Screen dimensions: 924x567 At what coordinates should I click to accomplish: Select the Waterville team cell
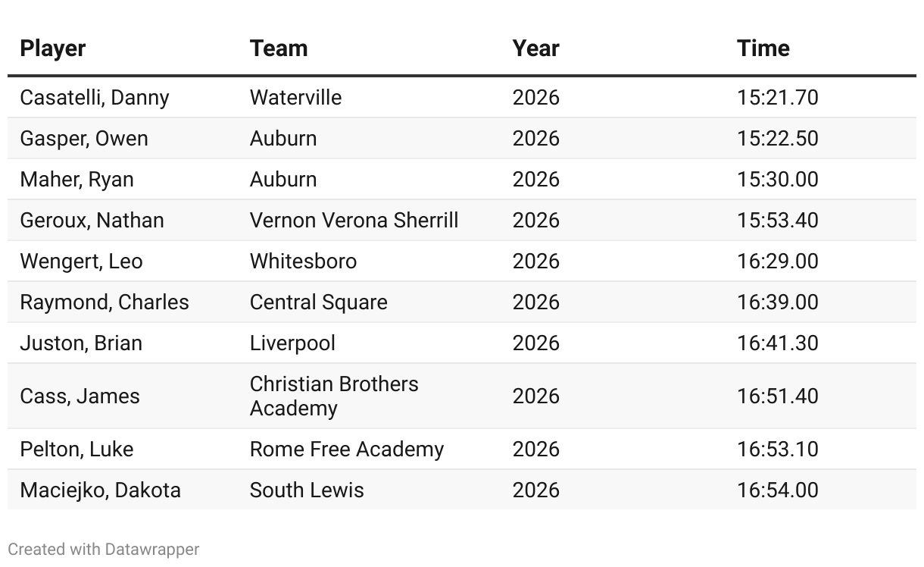(295, 98)
